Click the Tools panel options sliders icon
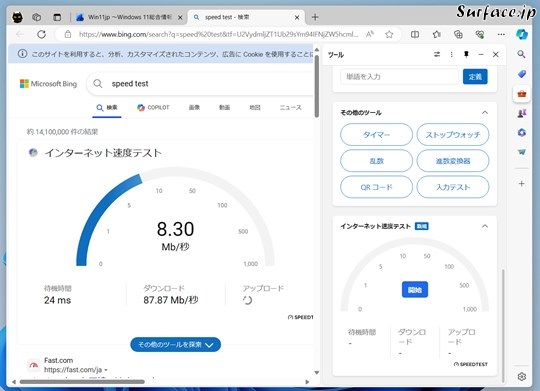 pos(437,54)
